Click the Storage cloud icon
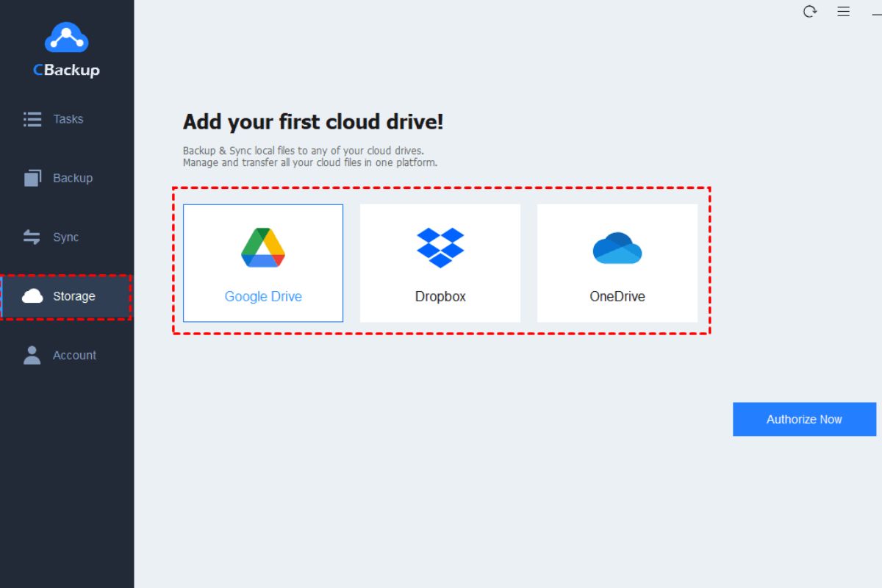 click(x=32, y=296)
